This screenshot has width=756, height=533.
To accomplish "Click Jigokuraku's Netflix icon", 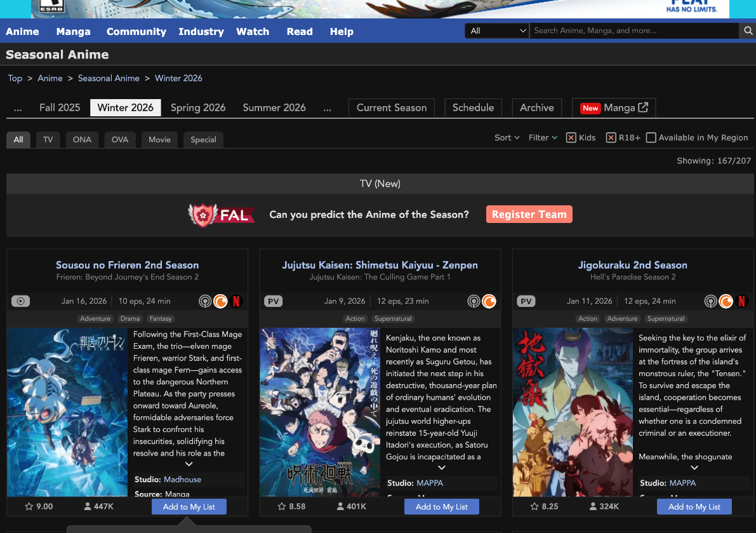I will [741, 302].
